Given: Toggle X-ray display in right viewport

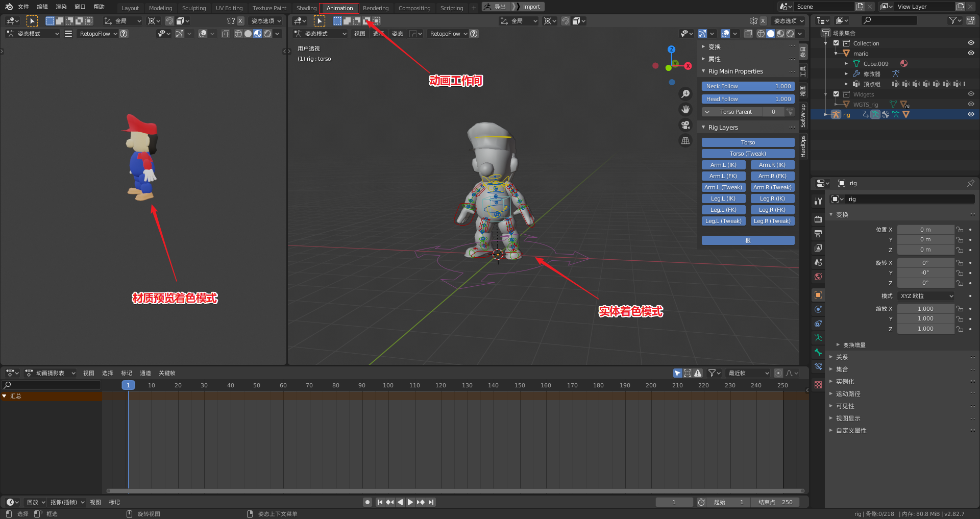Looking at the screenshot, I should [748, 34].
